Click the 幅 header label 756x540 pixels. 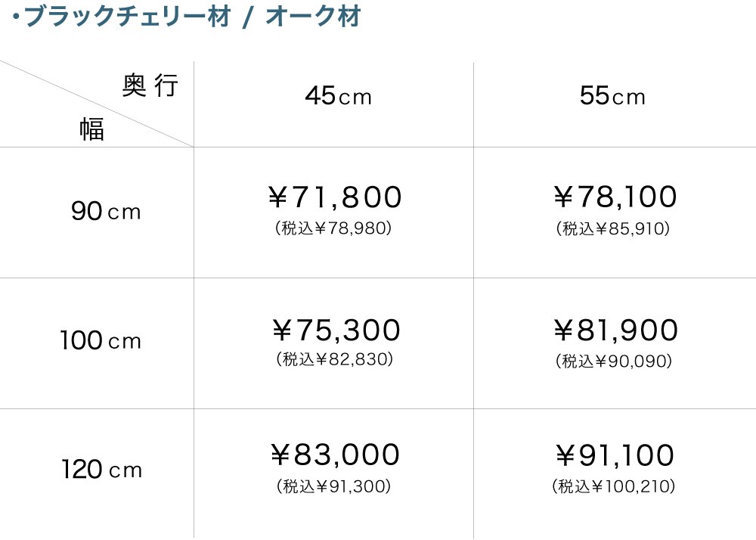pyautogui.click(x=92, y=129)
